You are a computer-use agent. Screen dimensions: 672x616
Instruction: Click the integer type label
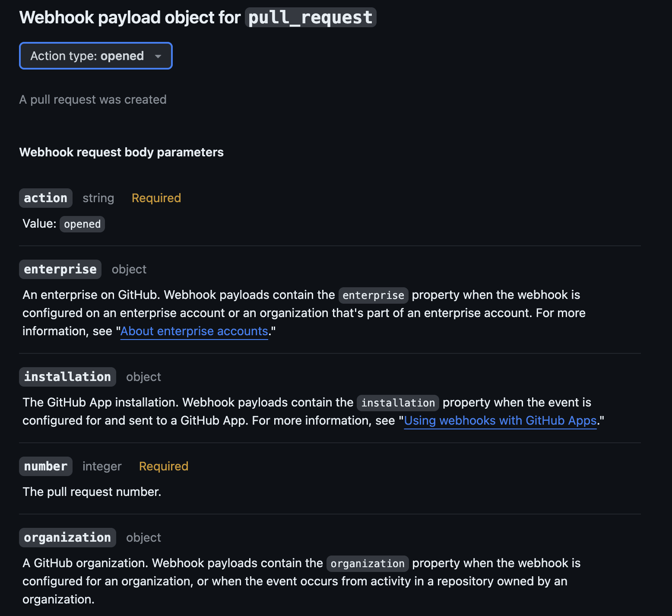pyautogui.click(x=102, y=467)
